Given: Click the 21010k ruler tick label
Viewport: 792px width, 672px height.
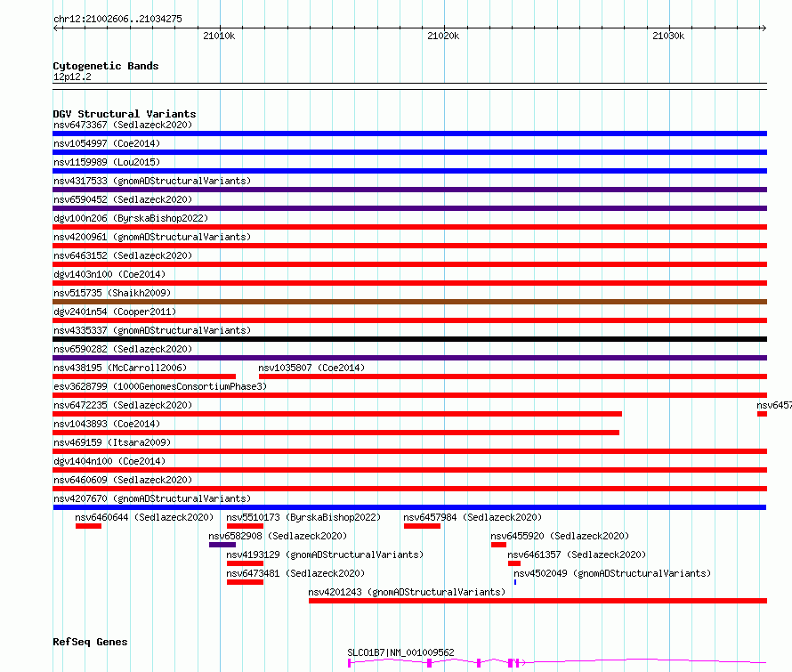Looking at the screenshot, I should tap(219, 36).
